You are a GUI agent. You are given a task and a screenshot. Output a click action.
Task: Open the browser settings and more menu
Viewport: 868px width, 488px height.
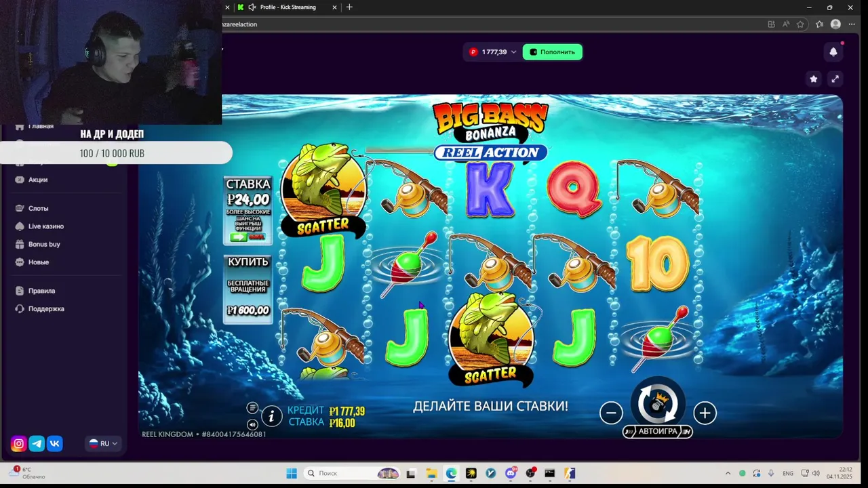852,24
